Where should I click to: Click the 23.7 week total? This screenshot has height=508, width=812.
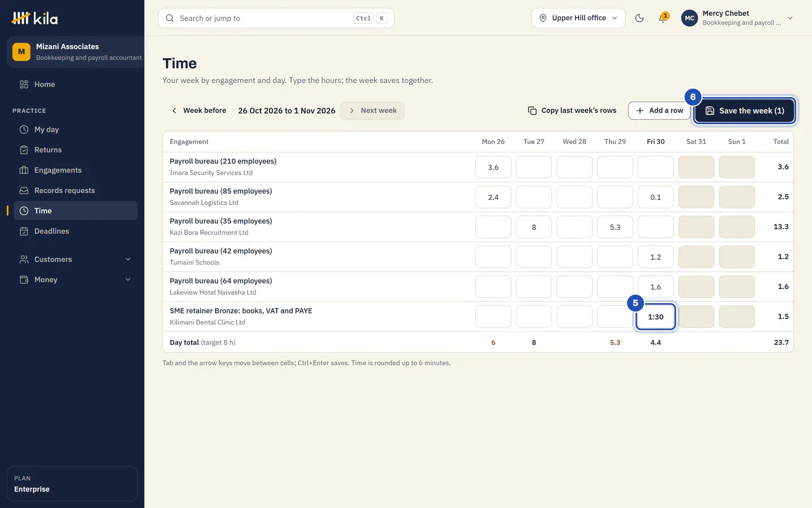tap(781, 343)
